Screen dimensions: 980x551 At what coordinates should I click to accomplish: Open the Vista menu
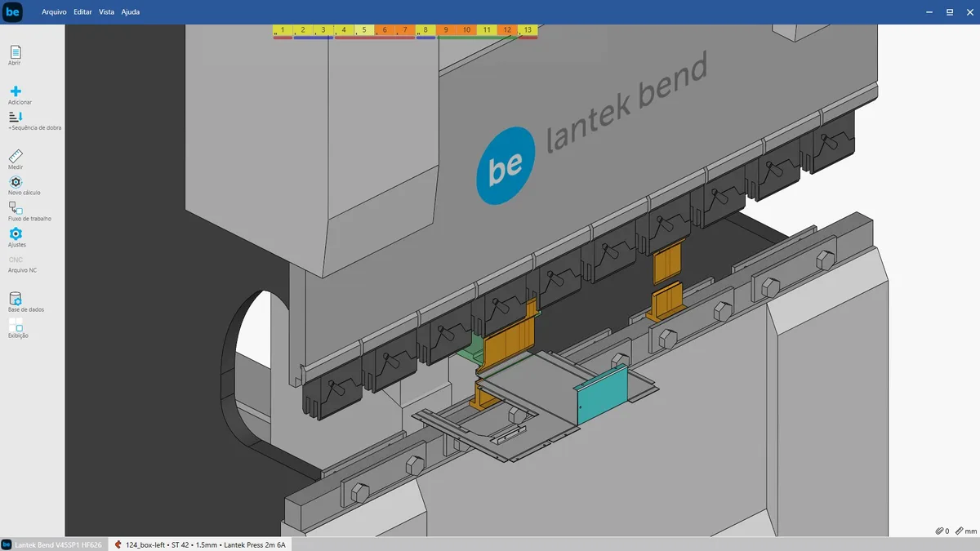tap(107, 12)
